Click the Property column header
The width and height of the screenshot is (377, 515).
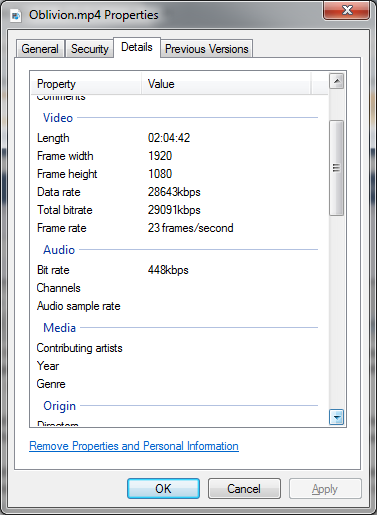pyautogui.click(x=86, y=84)
